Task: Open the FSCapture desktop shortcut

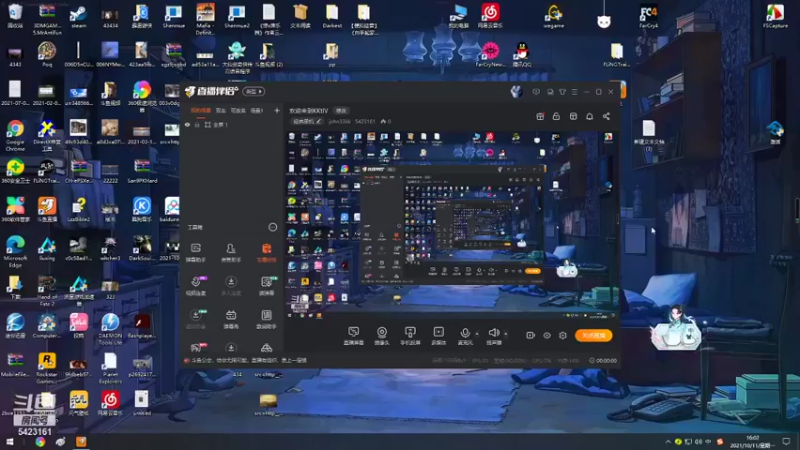Action: click(x=775, y=16)
